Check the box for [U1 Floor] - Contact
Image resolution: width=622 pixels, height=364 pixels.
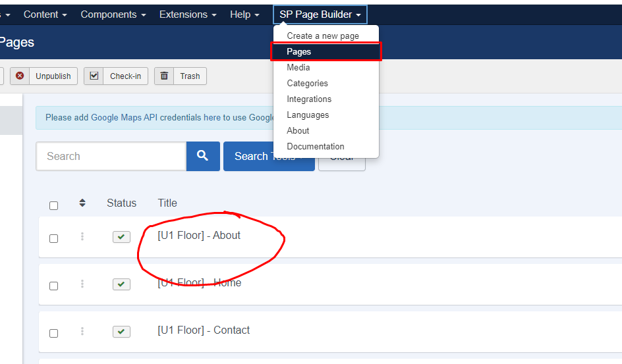click(x=53, y=334)
